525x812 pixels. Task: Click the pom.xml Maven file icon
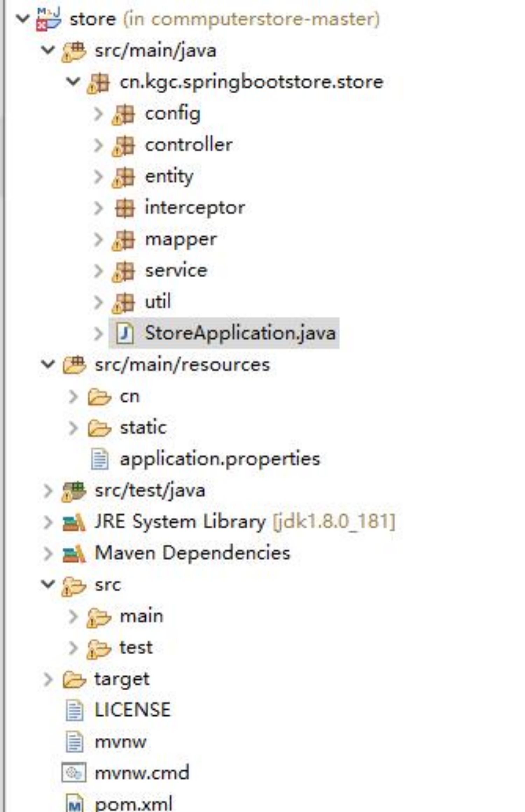(75, 803)
